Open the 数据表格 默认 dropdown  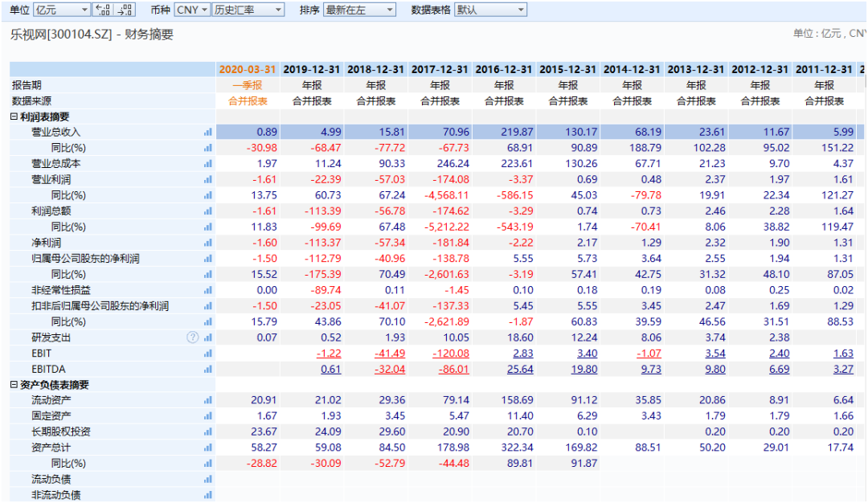pos(490,10)
